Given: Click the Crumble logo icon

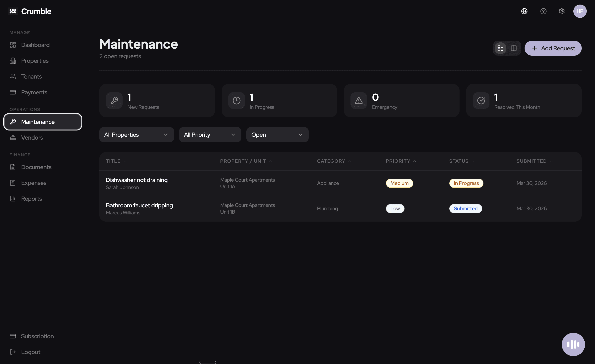Looking at the screenshot, I should tap(13, 11).
